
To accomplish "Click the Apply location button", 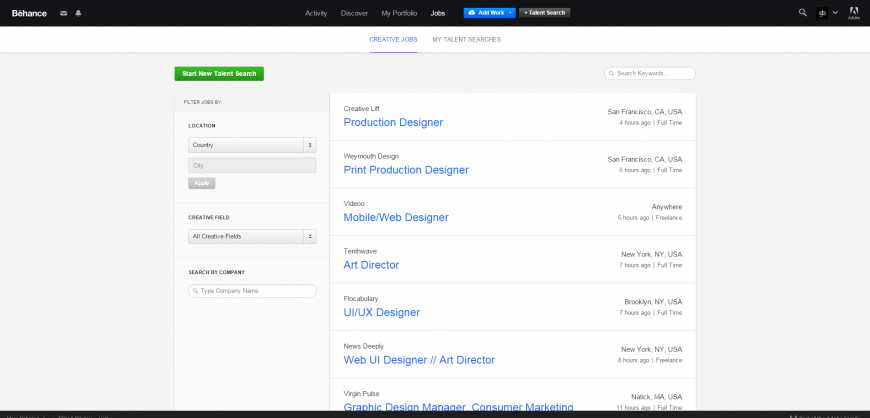I will click(201, 183).
